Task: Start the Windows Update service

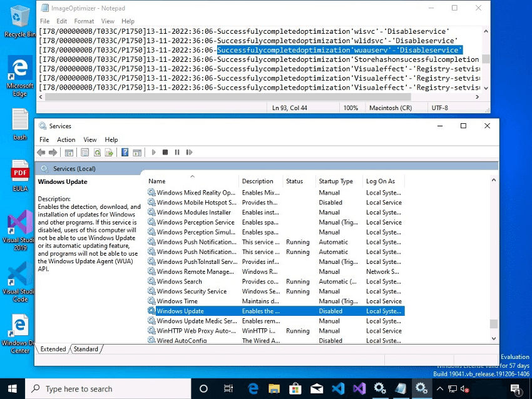Action: tap(154, 152)
